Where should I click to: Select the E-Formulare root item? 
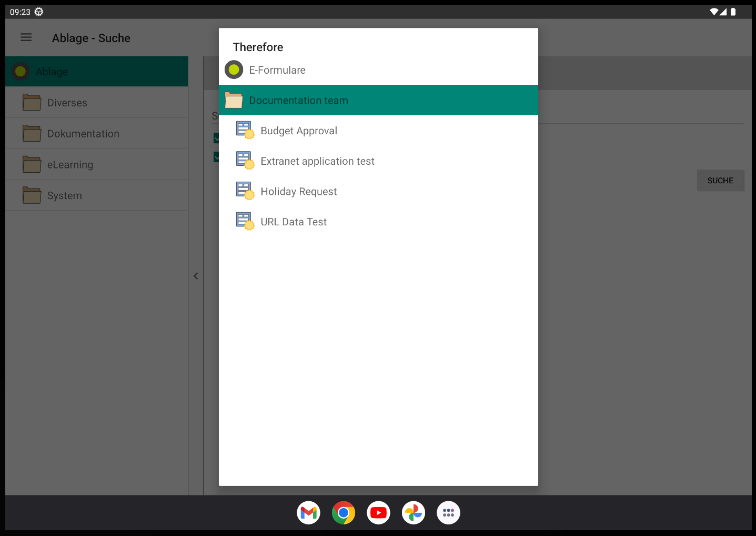(378, 70)
